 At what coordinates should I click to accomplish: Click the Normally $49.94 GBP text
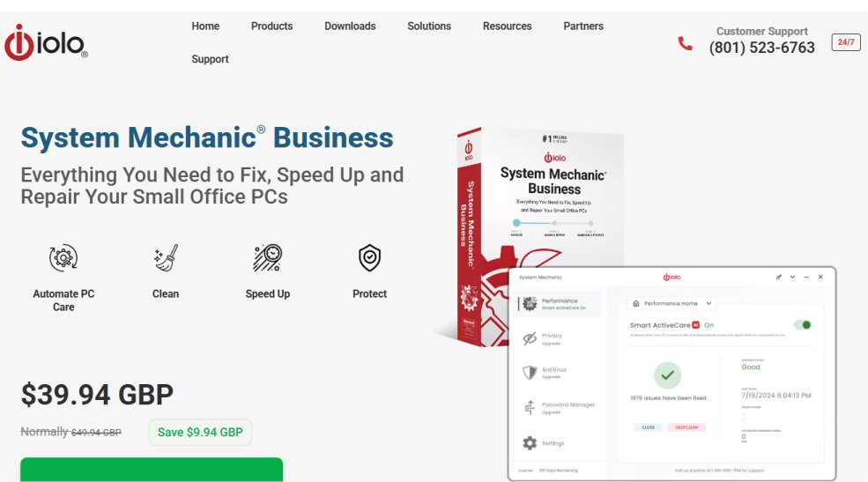pos(70,432)
